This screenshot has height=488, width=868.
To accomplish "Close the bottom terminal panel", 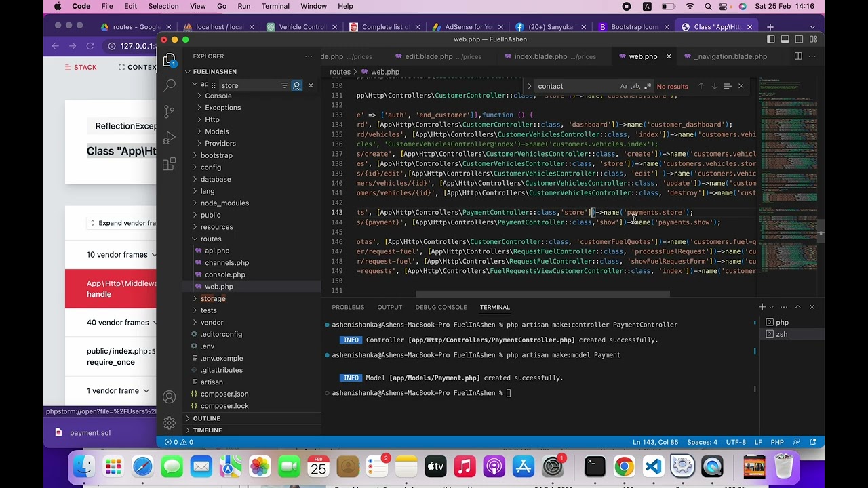I will tap(812, 307).
